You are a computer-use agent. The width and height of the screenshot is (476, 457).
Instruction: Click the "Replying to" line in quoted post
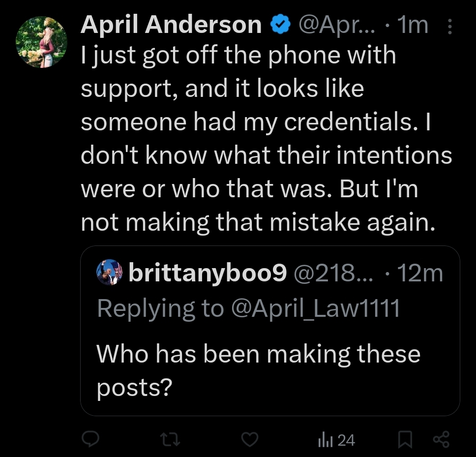160,308
